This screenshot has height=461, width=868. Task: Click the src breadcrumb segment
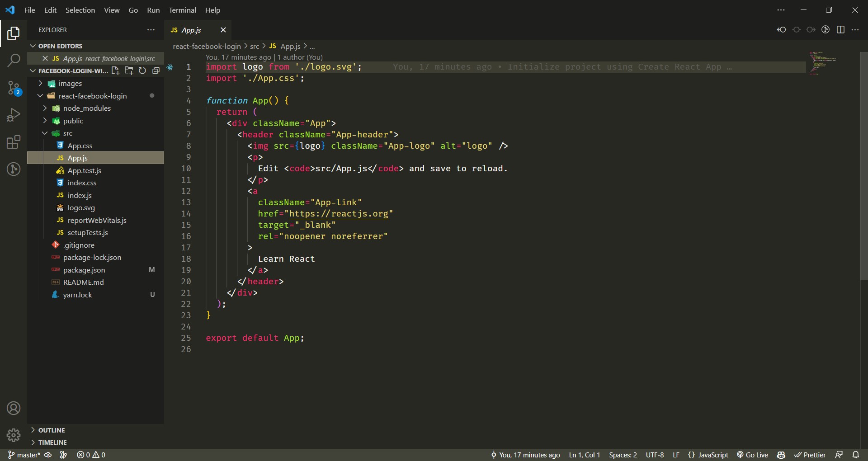click(255, 46)
